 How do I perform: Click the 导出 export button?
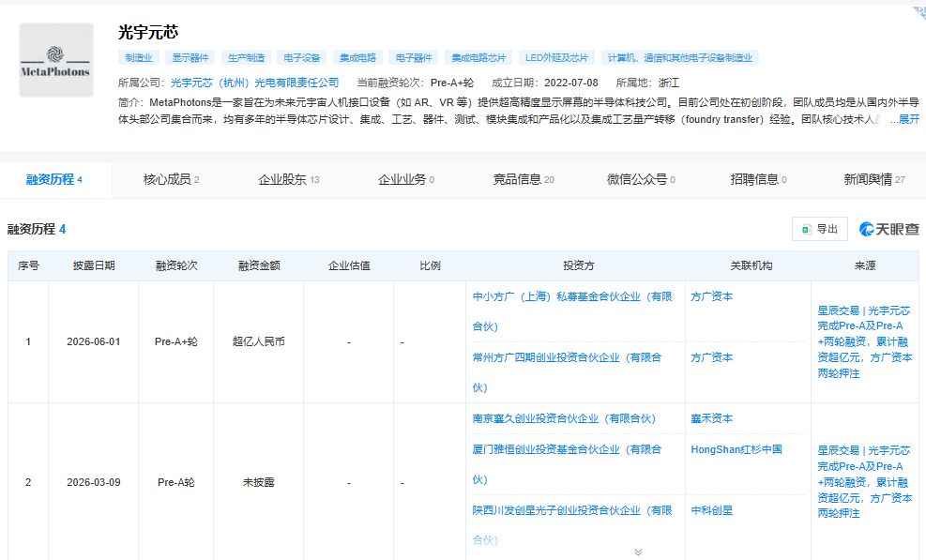pos(820,229)
